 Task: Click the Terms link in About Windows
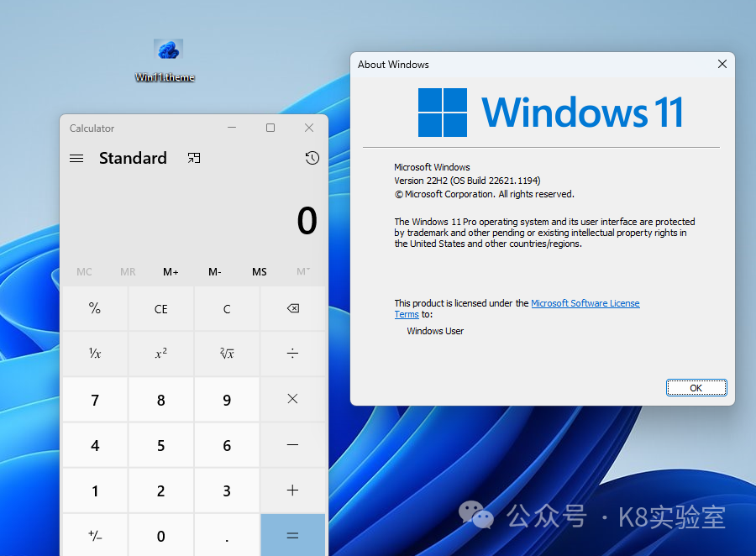(407, 314)
